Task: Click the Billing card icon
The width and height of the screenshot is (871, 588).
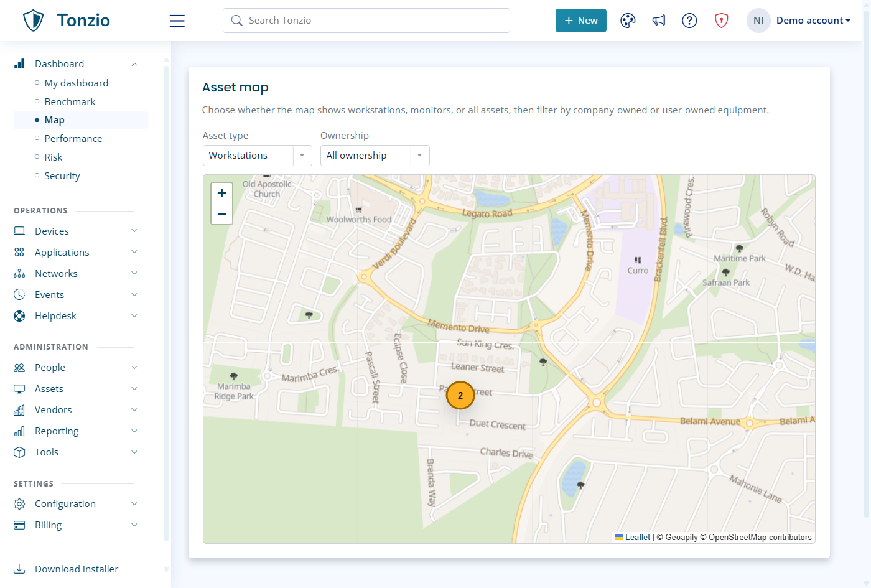Action: click(19, 525)
